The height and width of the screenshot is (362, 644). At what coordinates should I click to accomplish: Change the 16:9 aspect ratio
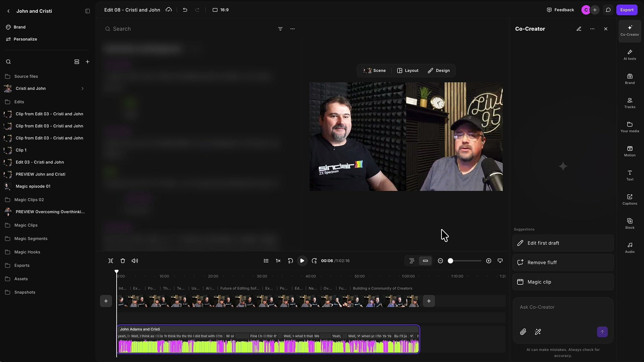point(221,10)
